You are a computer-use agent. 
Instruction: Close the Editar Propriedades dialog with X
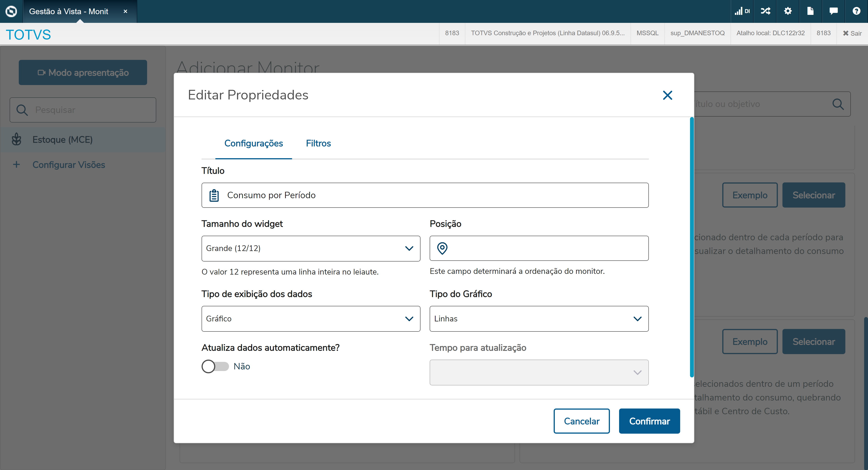[x=667, y=95]
